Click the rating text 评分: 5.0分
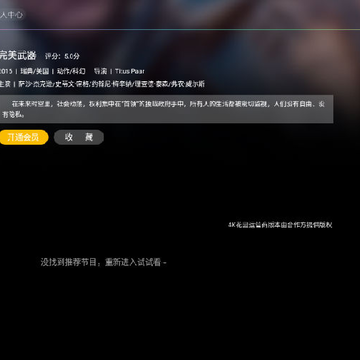Image resolution: width=360 pixels, height=360 pixels. point(62,56)
